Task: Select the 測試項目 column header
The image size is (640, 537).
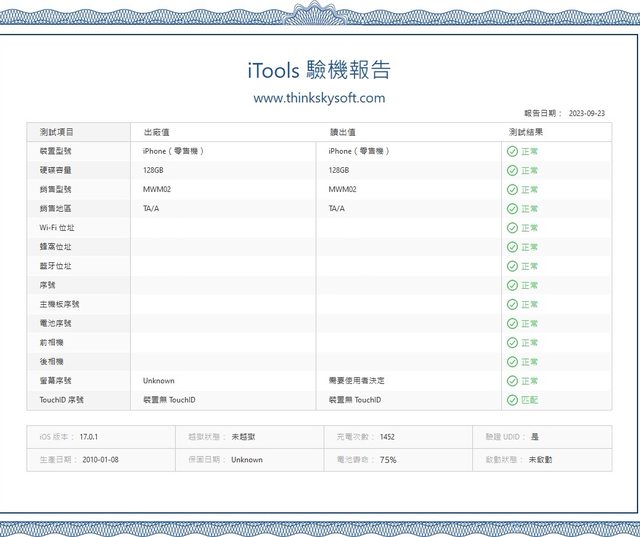Action: [x=57, y=132]
